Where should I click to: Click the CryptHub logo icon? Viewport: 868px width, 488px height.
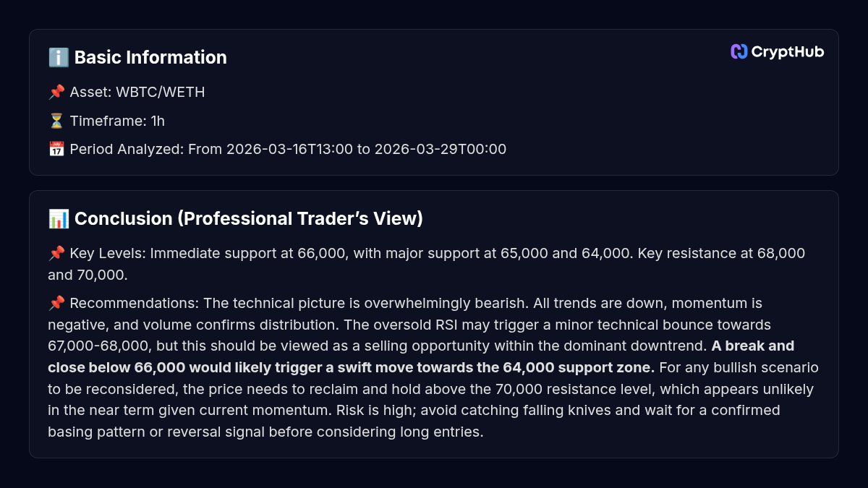[x=739, y=51]
